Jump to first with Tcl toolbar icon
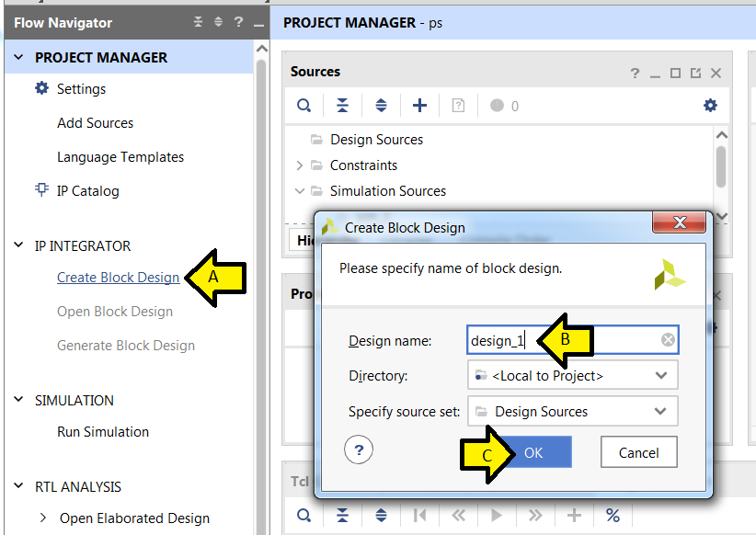Image resolution: width=756 pixels, height=535 pixels. pyautogui.click(x=419, y=516)
